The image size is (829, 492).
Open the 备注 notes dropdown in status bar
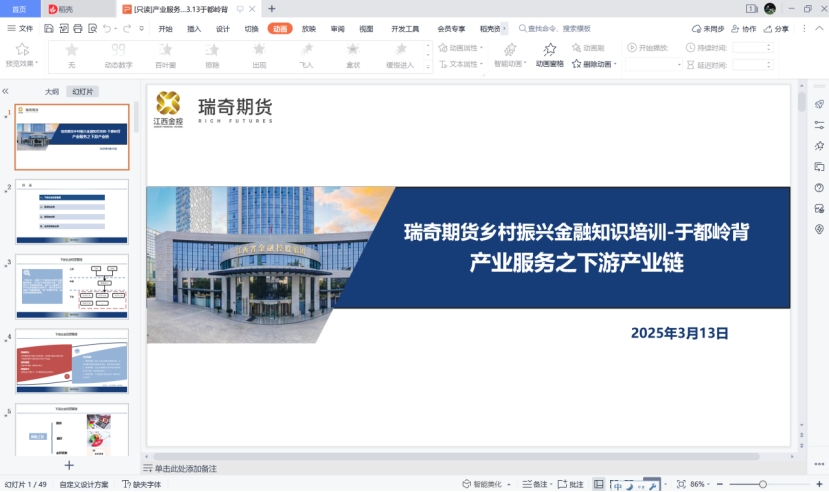[x=537, y=484]
